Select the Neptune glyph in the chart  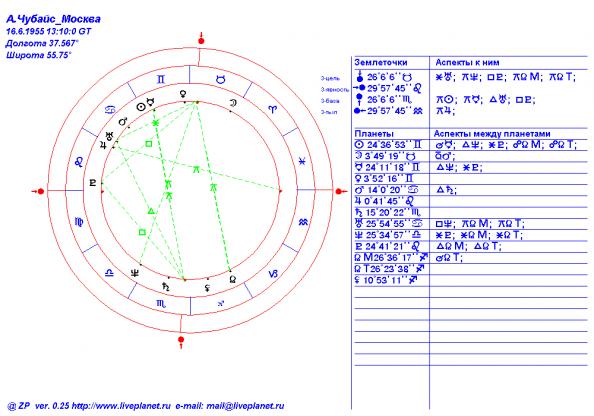pyautogui.click(x=134, y=273)
